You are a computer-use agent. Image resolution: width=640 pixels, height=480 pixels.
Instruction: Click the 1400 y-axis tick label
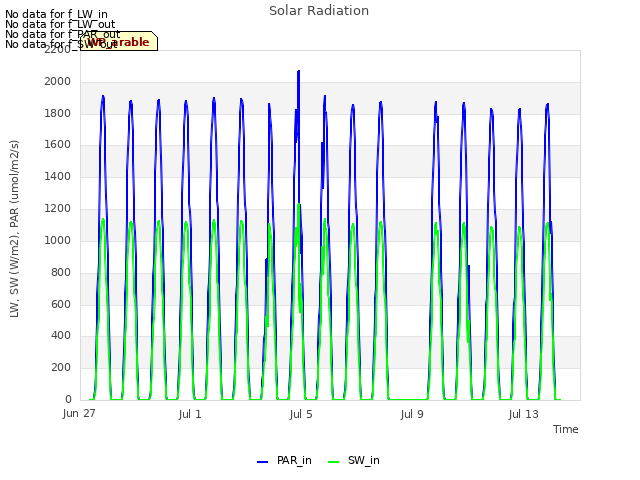(x=58, y=177)
